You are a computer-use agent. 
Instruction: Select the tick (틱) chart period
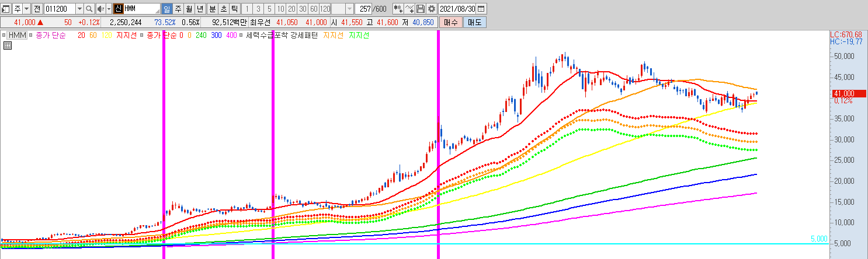coord(234,9)
